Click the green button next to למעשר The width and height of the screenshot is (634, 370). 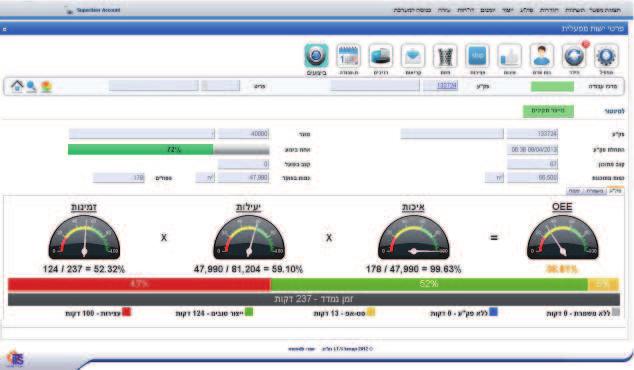pyautogui.click(x=548, y=111)
